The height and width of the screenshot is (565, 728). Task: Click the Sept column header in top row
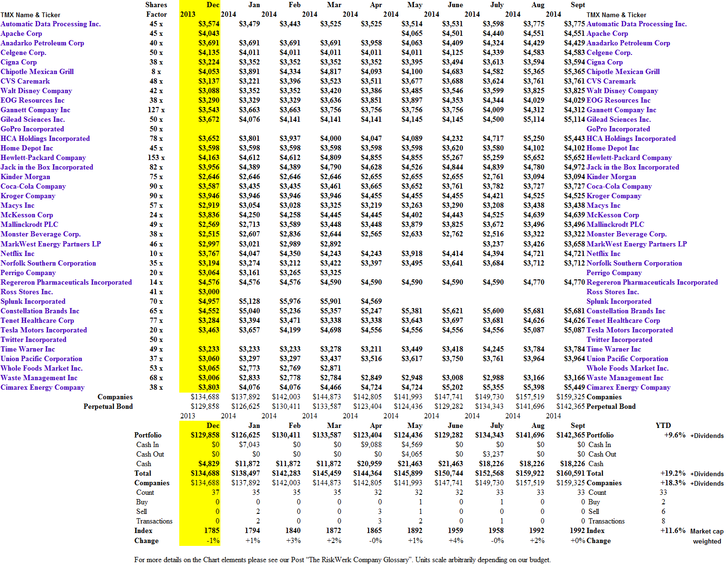[x=577, y=5]
